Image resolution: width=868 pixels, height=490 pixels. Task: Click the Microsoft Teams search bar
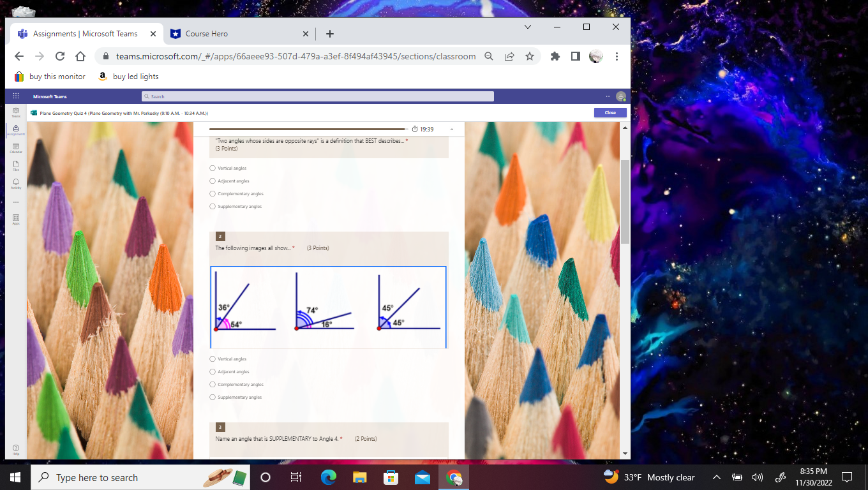(318, 96)
